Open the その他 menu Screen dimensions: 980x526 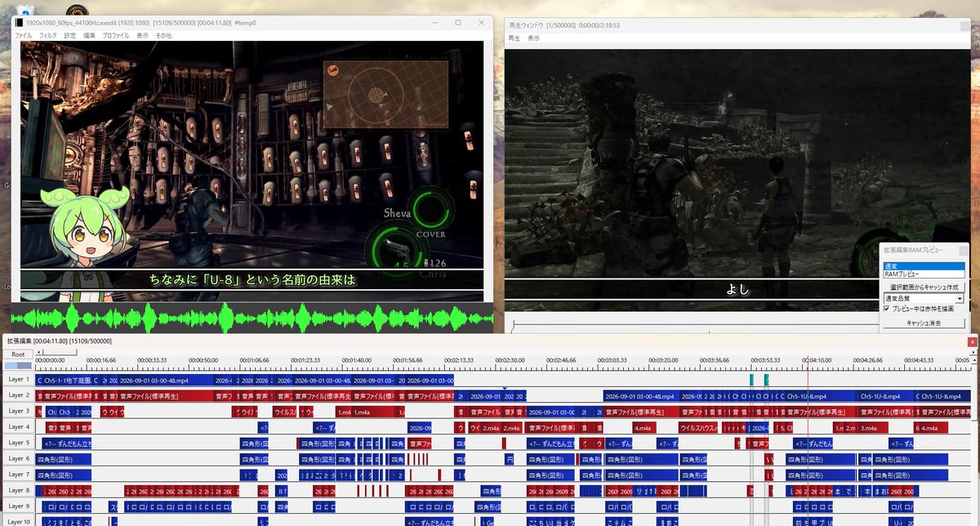point(163,36)
